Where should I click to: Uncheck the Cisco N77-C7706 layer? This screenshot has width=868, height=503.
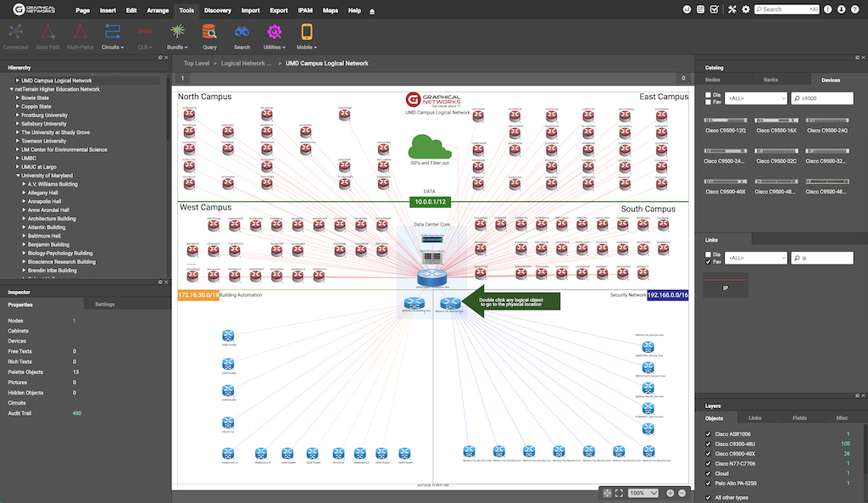pyautogui.click(x=708, y=464)
